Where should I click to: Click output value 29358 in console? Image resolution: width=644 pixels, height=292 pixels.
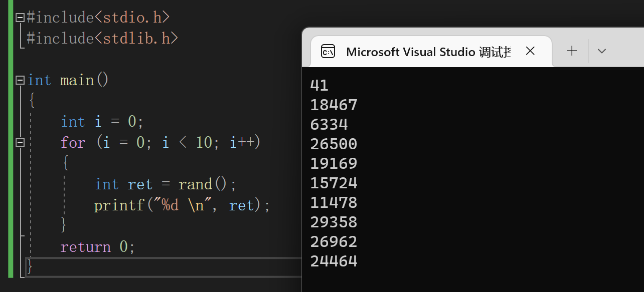coord(334,222)
